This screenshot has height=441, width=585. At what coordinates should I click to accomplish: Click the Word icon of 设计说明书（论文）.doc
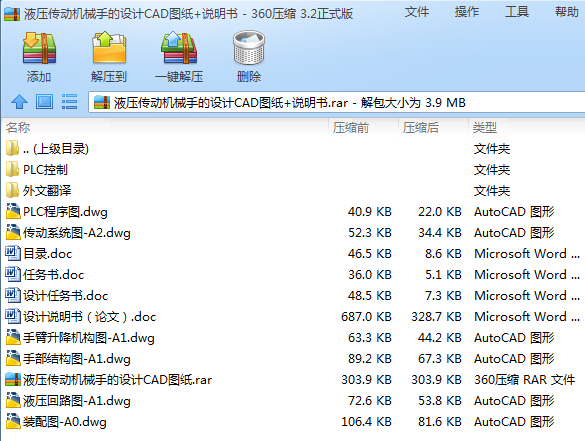13,316
